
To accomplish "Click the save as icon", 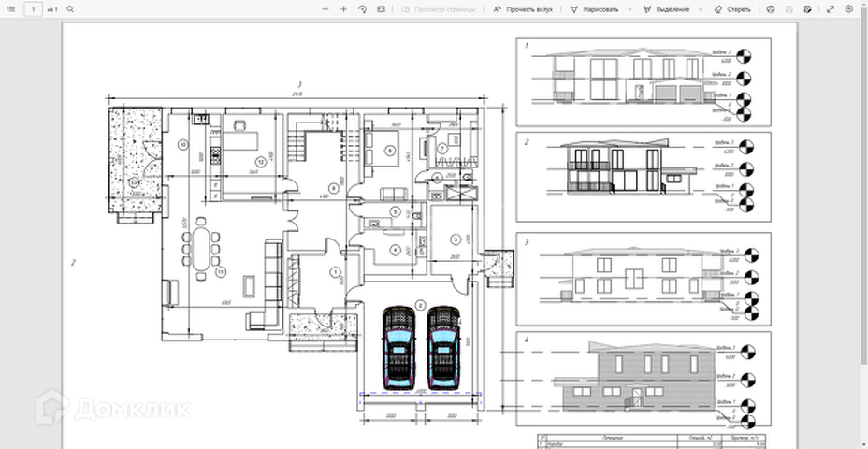I will click(808, 9).
